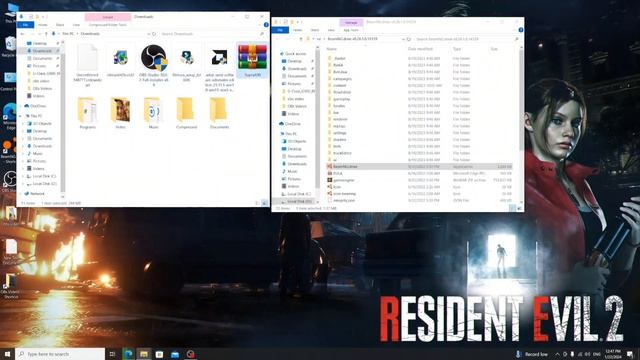
Task: Open App Tools tab in BeamNG window
Action: click(351, 30)
